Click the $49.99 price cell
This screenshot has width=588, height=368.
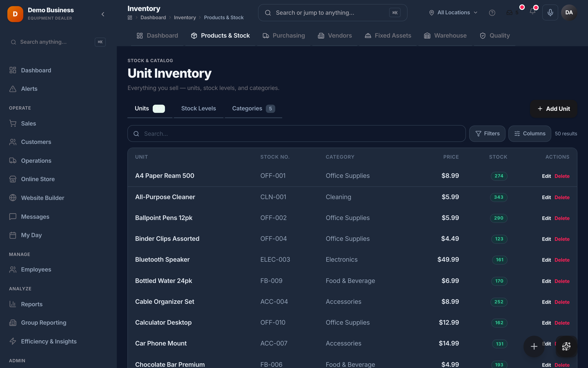(x=448, y=260)
